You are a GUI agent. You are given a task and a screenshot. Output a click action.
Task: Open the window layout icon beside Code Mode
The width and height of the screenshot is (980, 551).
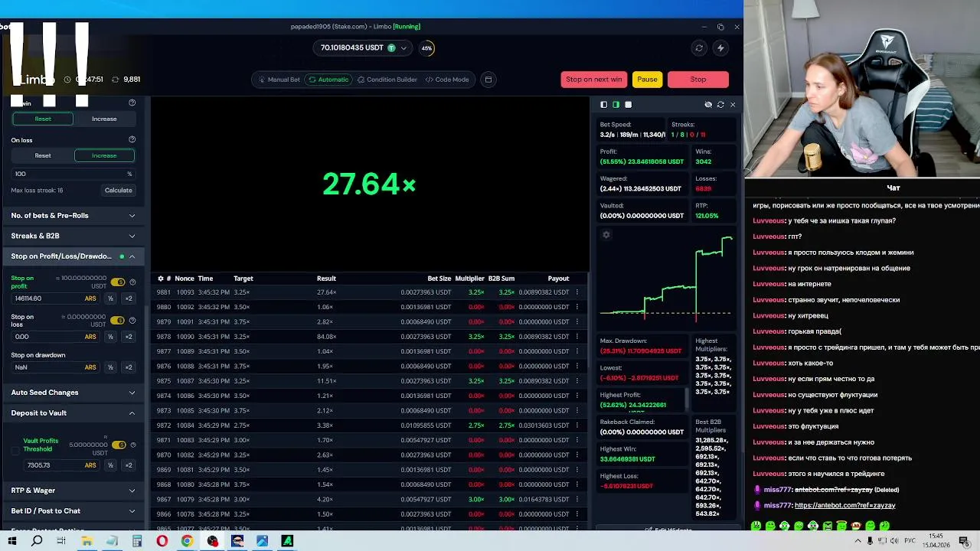click(x=488, y=80)
